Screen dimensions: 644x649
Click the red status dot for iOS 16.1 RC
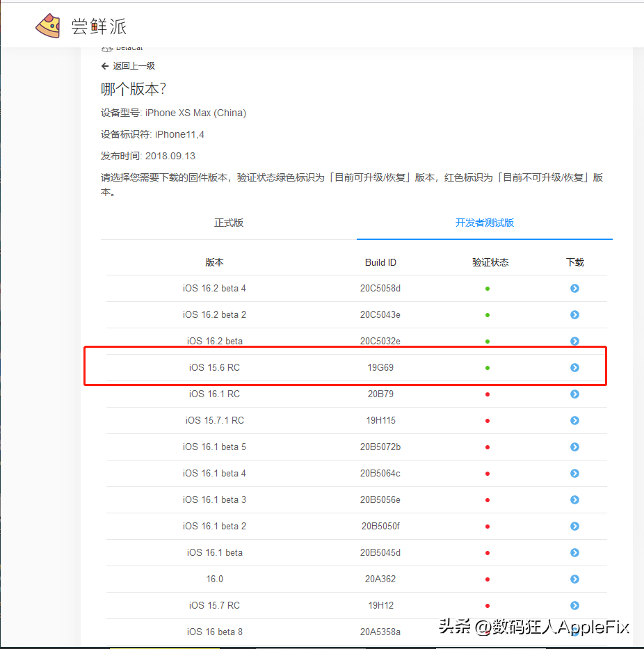(x=487, y=394)
